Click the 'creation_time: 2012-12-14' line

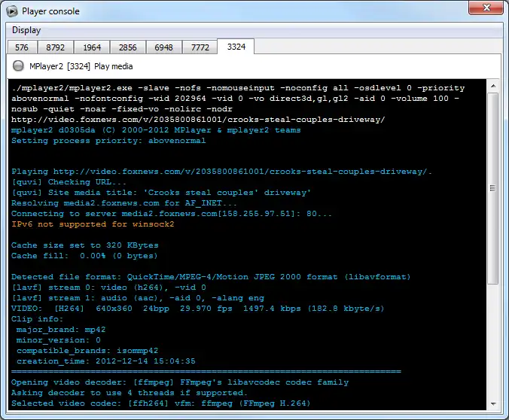(106, 361)
